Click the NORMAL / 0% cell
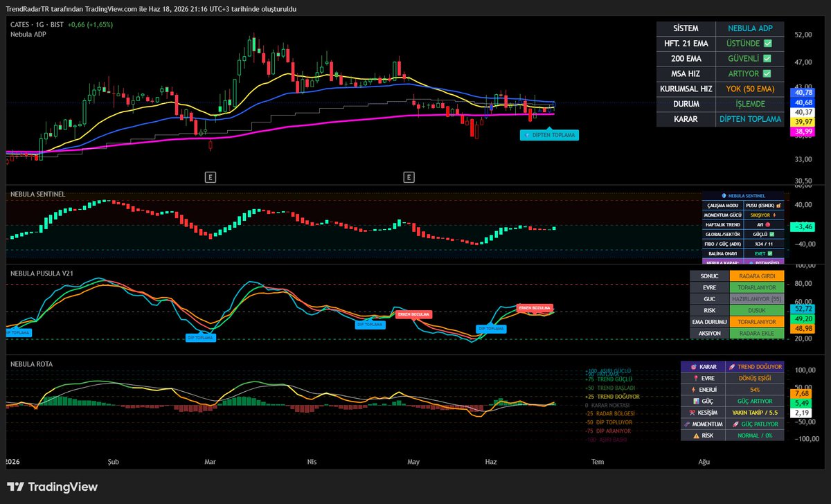This screenshot has height=504, width=831. pyautogui.click(x=754, y=435)
